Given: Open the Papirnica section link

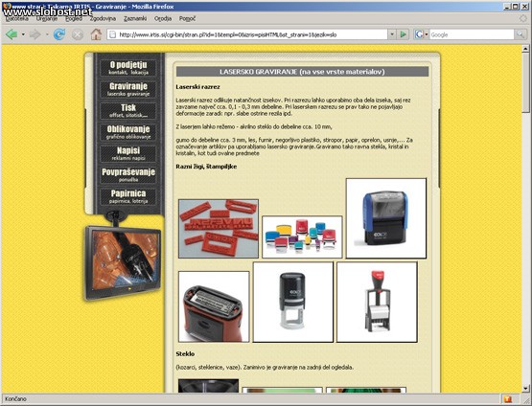Looking at the screenshot, I should click(x=128, y=196).
